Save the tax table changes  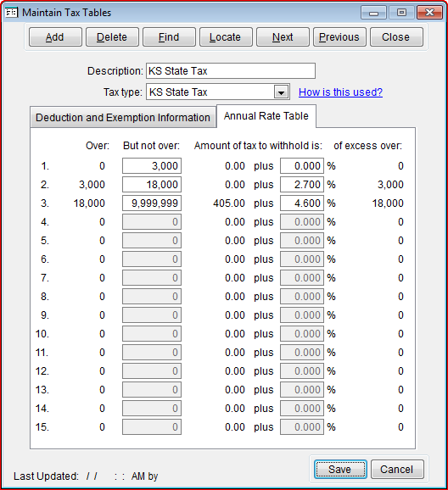pyautogui.click(x=340, y=470)
